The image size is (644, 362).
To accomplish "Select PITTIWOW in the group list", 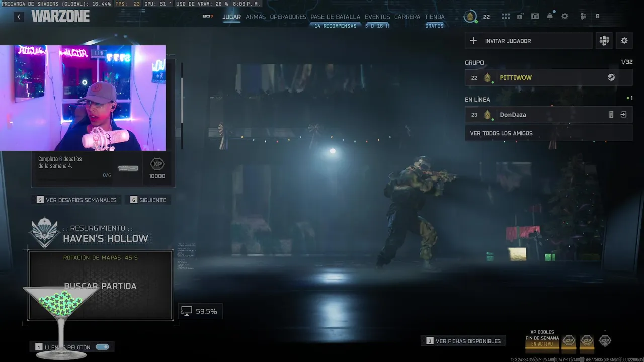I will click(x=549, y=77).
